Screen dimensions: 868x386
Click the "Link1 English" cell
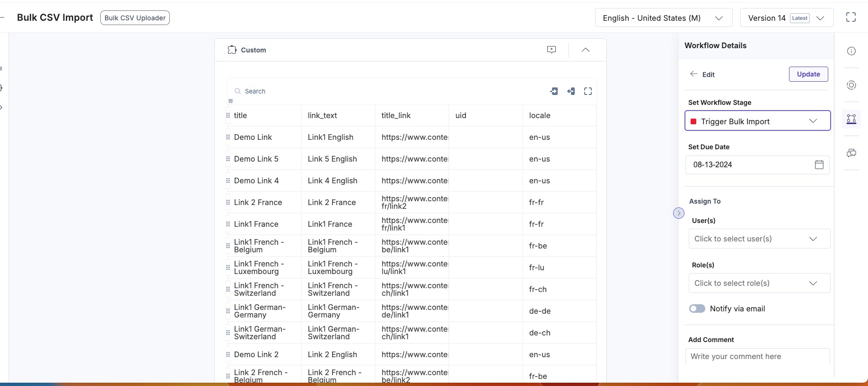pos(338,137)
